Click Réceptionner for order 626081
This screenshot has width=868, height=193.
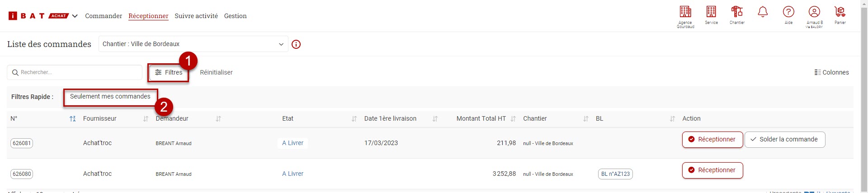click(712, 139)
